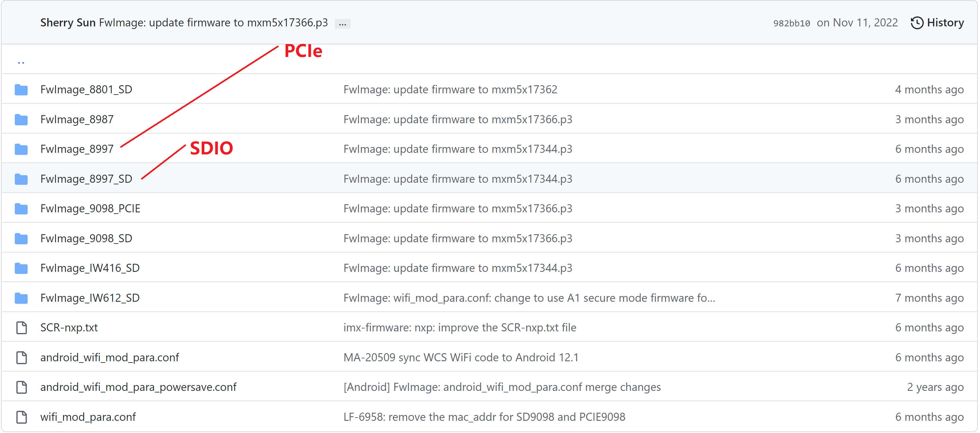980x433 pixels.
Task: Open the android_wifi_mod_para_powersave.conf file
Action: 138,387
